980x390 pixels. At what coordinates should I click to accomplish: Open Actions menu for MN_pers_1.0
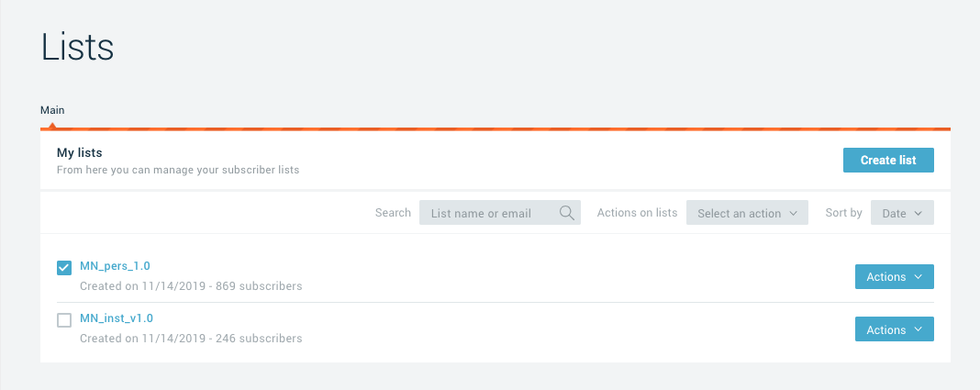click(x=894, y=277)
